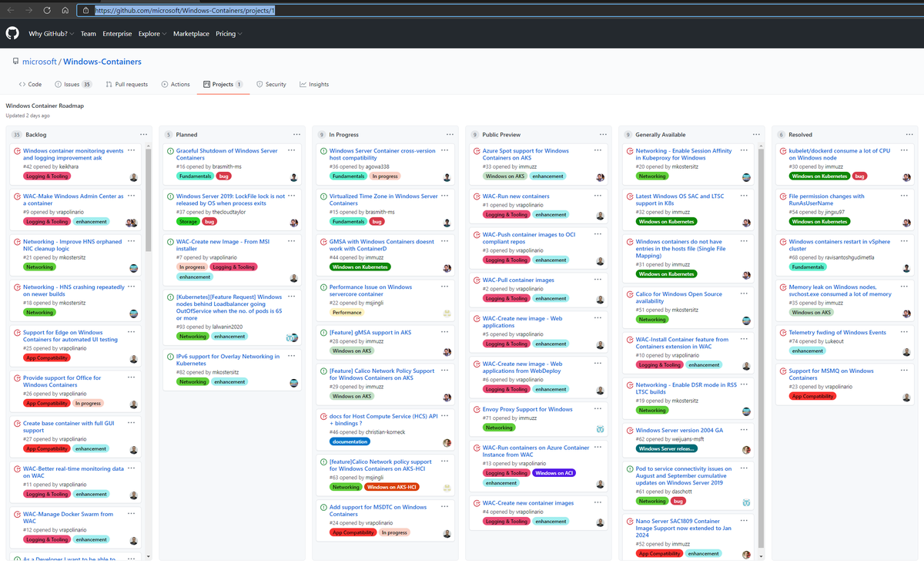Image resolution: width=924 pixels, height=564 pixels.
Task: Open the microsoft owner link
Action: click(x=39, y=62)
